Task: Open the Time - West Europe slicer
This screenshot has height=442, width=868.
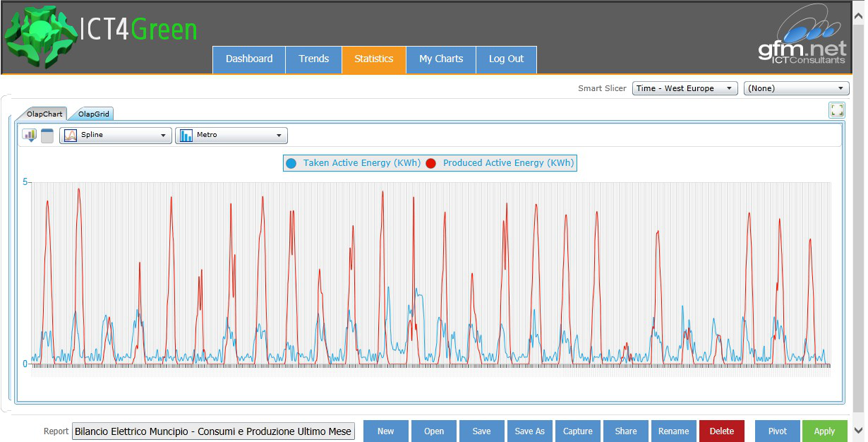Action: [x=685, y=88]
